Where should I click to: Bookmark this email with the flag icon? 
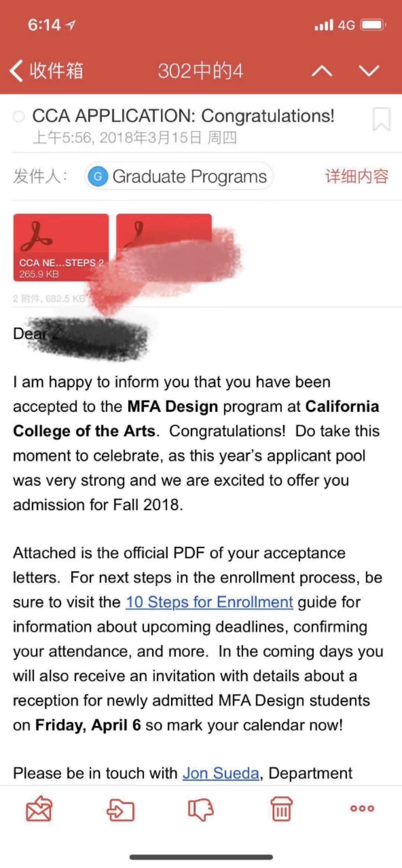click(x=381, y=119)
